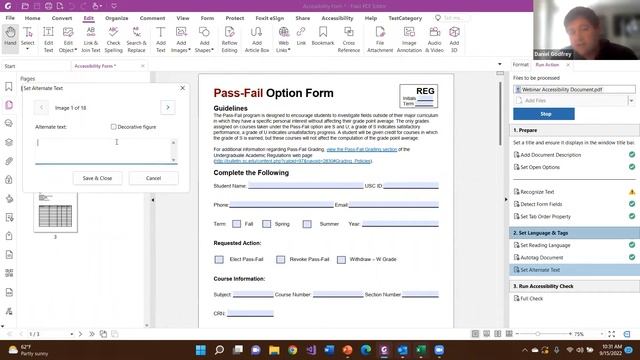Open Chrome from the taskbar
640x360 pixels.
292,350
